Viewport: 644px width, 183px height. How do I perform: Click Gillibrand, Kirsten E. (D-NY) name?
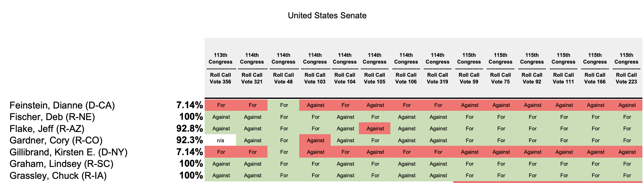pos(69,152)
